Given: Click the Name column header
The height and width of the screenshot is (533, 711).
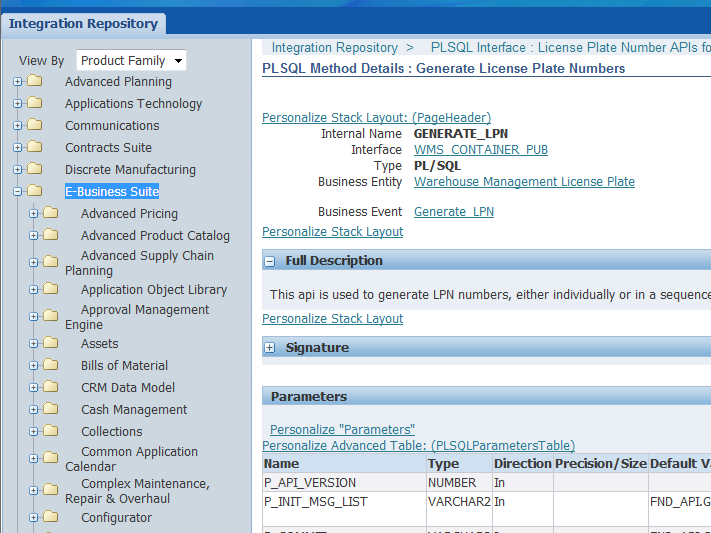Looking at the screenshot, I should 344,464.
